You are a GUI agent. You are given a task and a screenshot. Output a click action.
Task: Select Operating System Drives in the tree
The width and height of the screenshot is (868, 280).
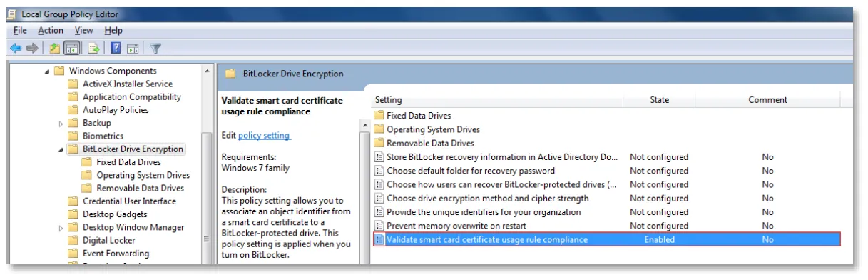143,175
